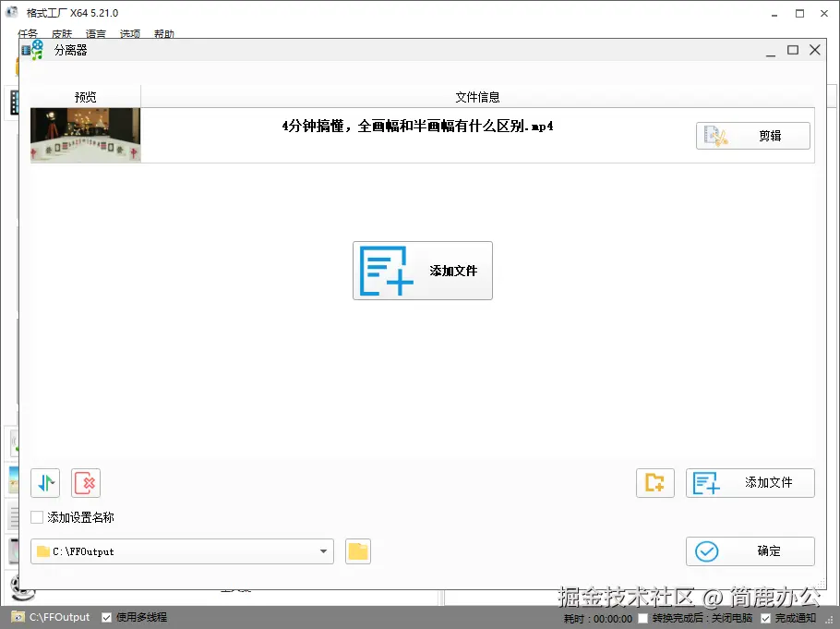Image resolution: width=840 pixels, height=629 pixels.
Task: Open the 帮助 menu
Action: 163,33
